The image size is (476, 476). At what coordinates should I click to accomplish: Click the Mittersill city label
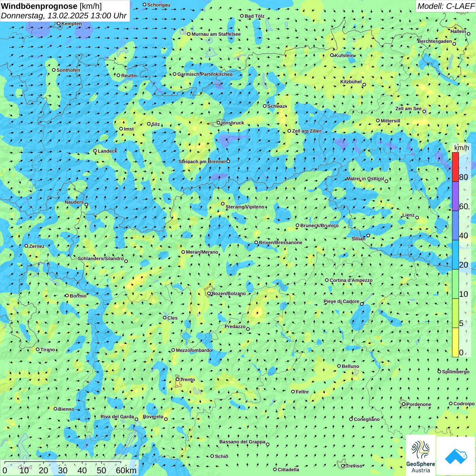[x=390, y=121]
